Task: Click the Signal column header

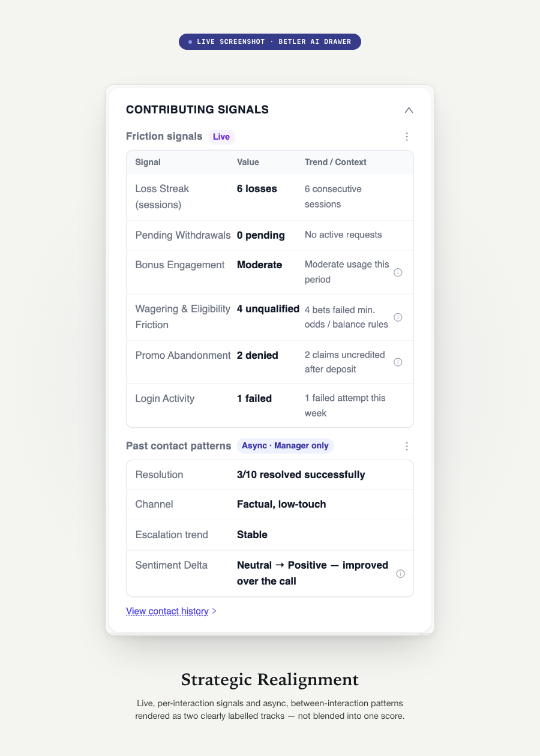Action: (148, 162)
